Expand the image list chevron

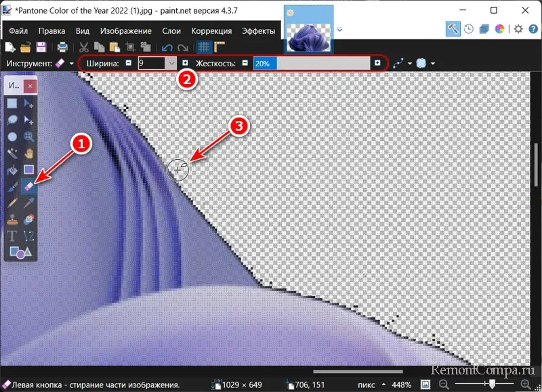tap(340, 30)
